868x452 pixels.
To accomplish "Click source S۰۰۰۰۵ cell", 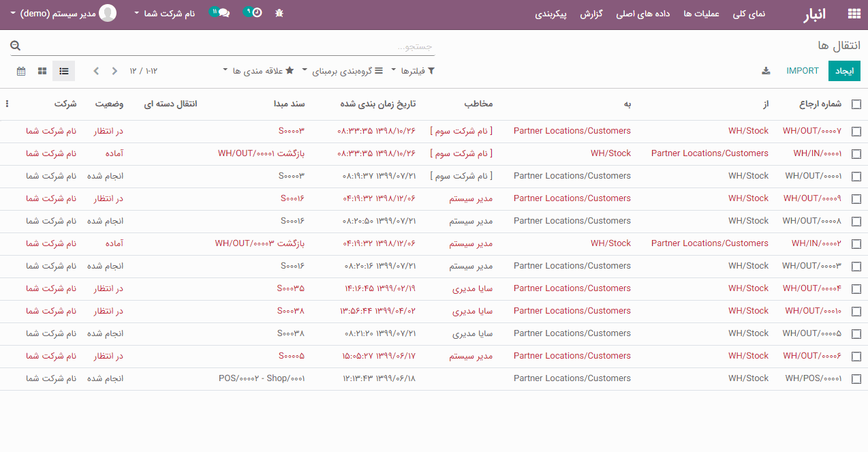I will pos(292,356).
